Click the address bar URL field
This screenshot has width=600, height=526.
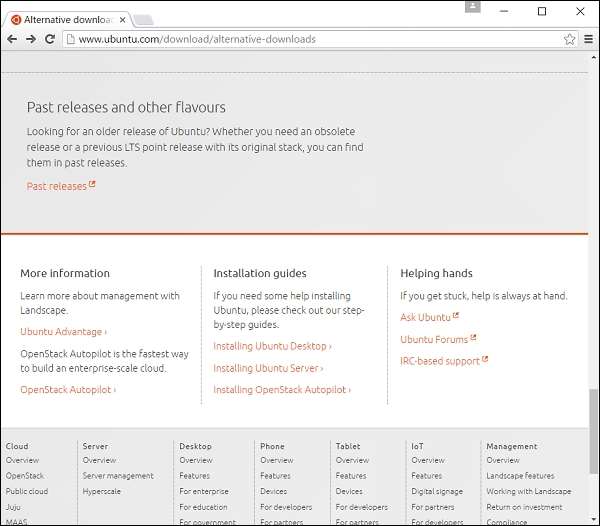click(x=300, y=39)
